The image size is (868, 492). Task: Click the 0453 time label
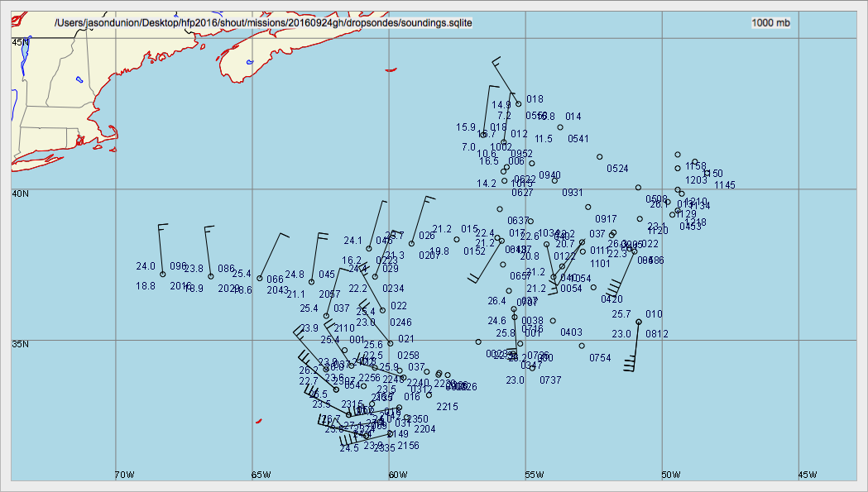690,227
